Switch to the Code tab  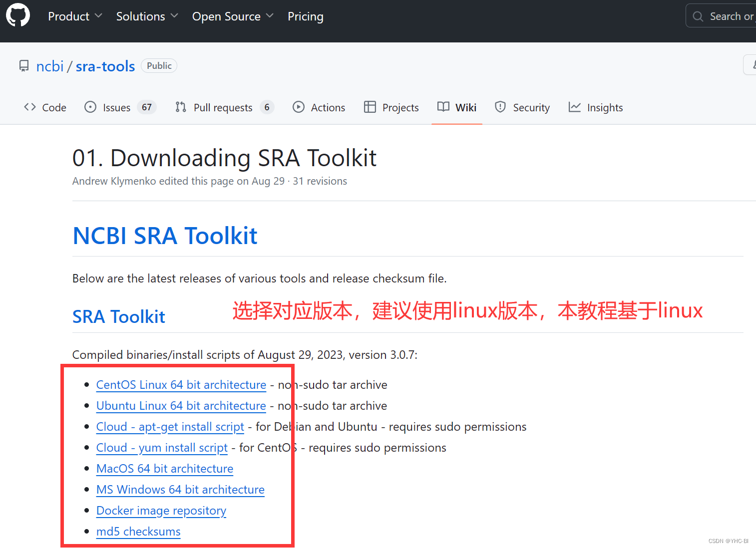tap(45, 107)
